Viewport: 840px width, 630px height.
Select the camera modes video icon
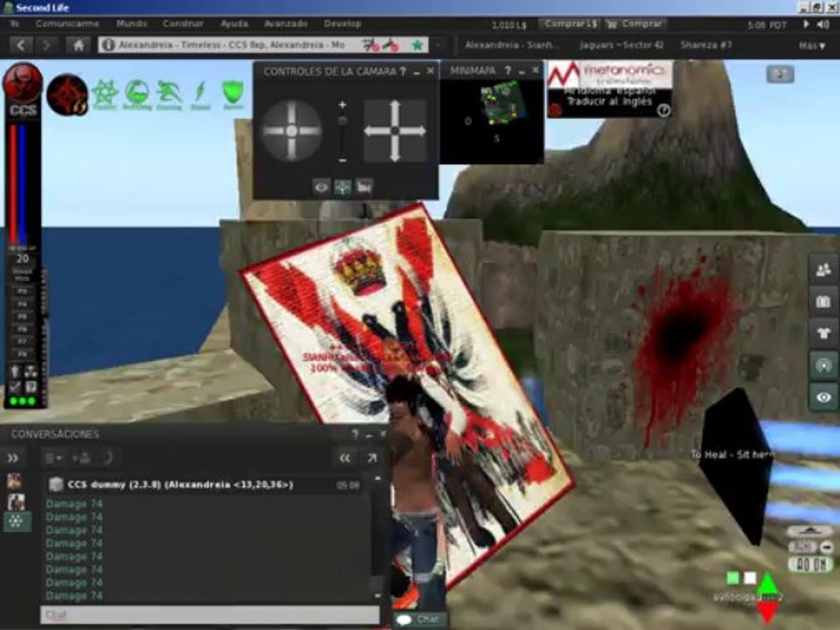(364, 187)
